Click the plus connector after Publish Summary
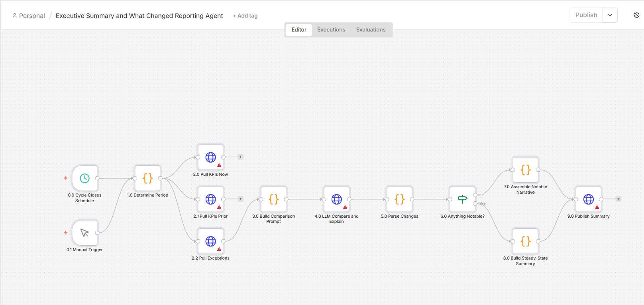 coord(618,199)
